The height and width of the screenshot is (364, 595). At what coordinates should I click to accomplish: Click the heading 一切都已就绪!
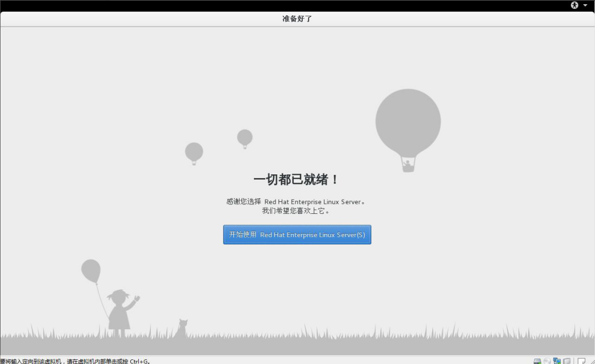296,179
